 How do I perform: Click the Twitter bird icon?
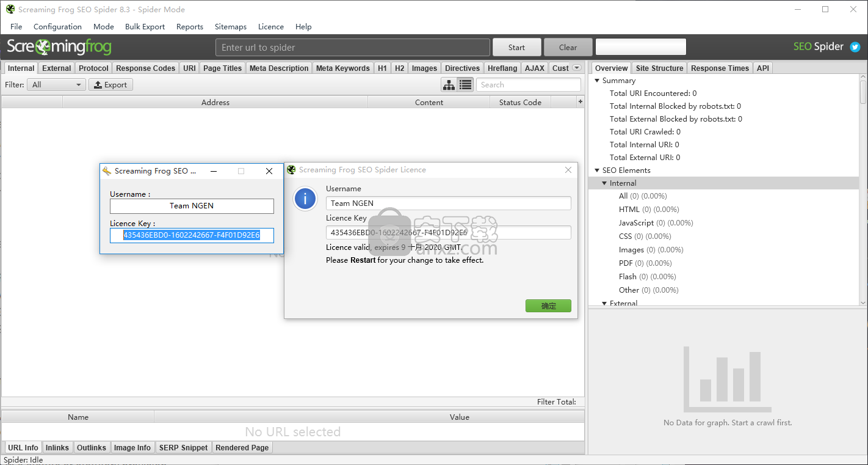[855, 47]
